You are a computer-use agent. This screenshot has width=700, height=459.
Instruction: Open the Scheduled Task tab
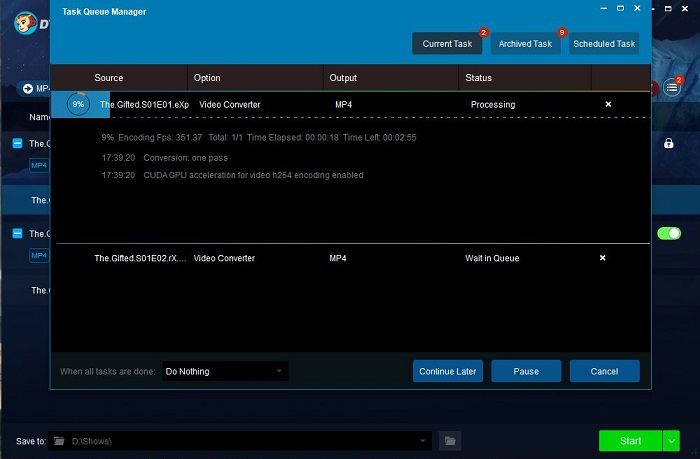(x=604, y=44)
